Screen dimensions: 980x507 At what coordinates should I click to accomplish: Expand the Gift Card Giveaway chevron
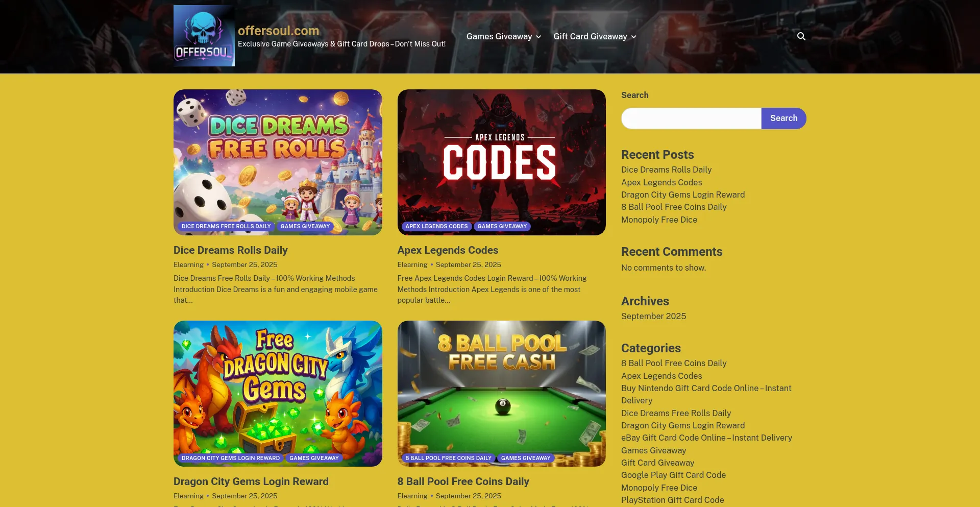coord(633,37)
